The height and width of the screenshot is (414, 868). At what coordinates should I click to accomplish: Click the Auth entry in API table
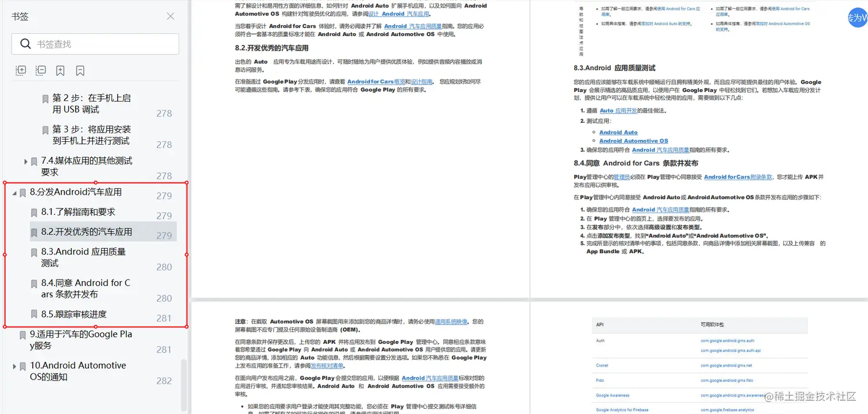point(600,341)
